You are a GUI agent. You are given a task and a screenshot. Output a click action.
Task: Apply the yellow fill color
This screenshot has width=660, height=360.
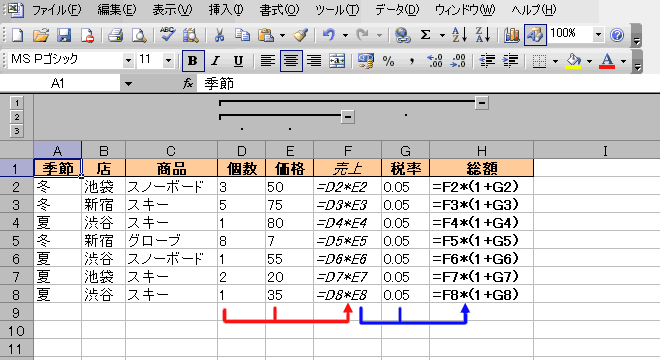click(573, 61)
